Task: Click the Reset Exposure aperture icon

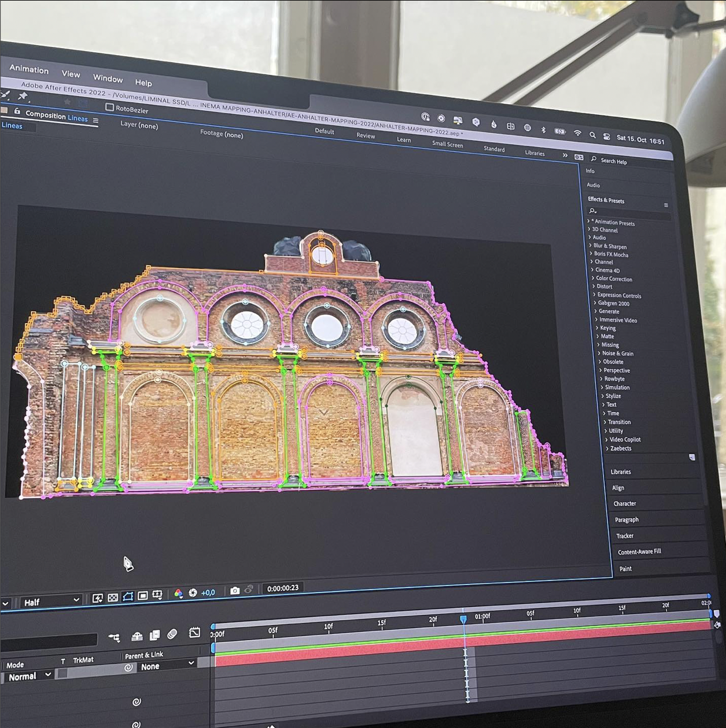Action: (192, 593)
